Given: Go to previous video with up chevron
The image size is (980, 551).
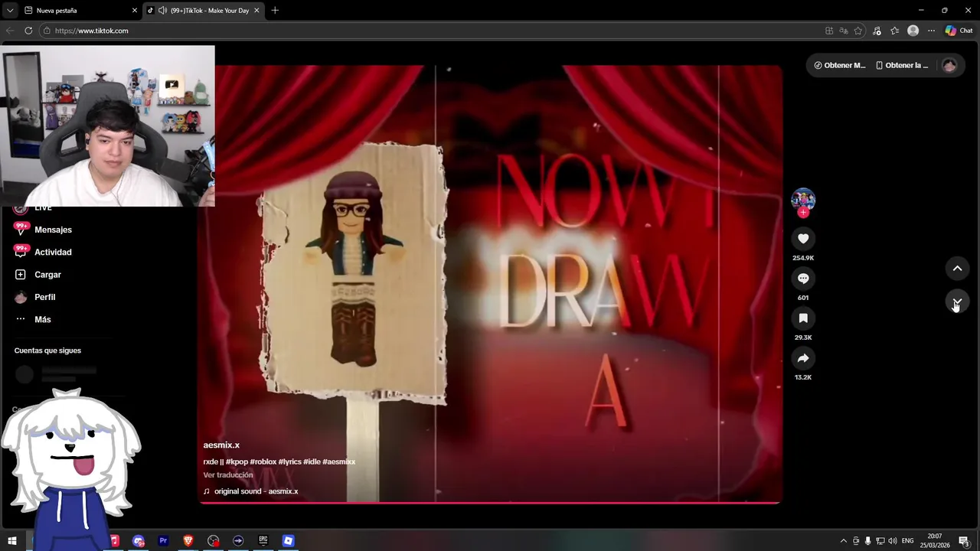Looking at the screenshot, I should [957, 269].
